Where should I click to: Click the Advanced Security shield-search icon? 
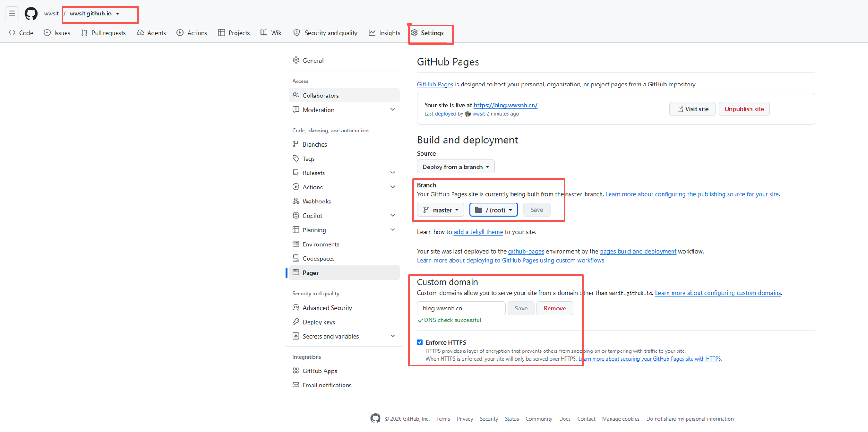pos(296,307)
